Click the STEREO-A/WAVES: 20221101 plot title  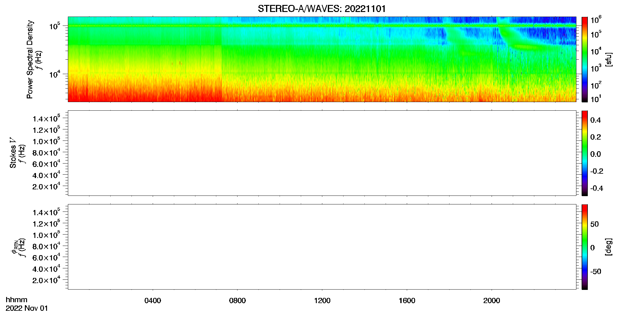point(322,9)
